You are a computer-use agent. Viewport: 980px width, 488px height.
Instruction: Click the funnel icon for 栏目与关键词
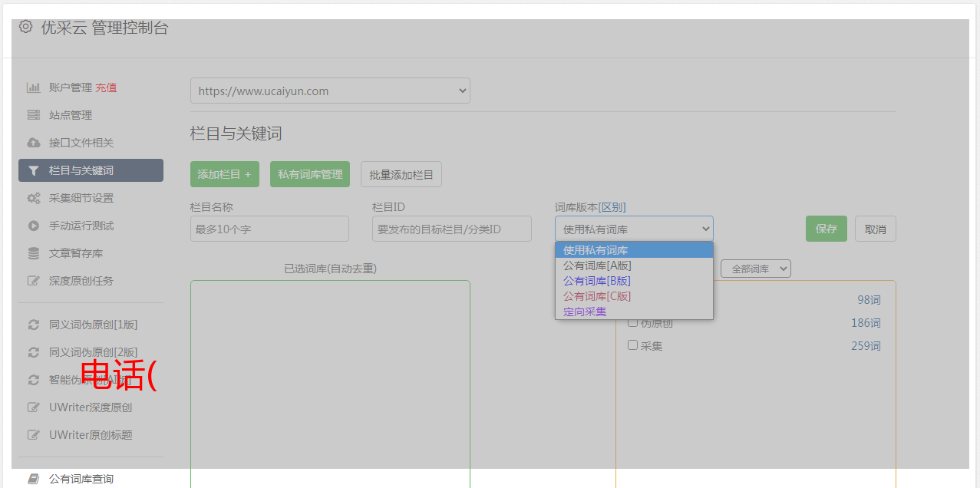tap(34, 170)
